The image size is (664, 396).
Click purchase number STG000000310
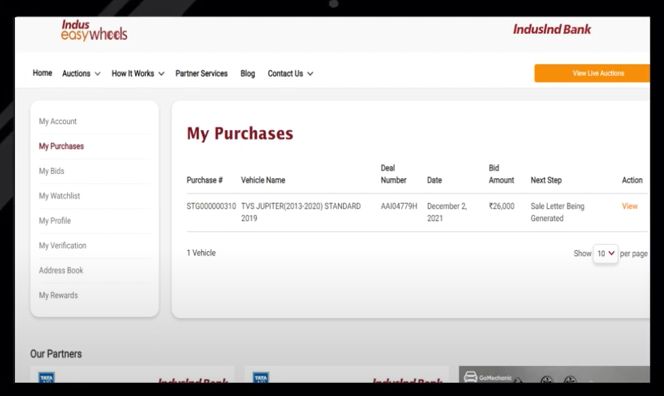211,206
